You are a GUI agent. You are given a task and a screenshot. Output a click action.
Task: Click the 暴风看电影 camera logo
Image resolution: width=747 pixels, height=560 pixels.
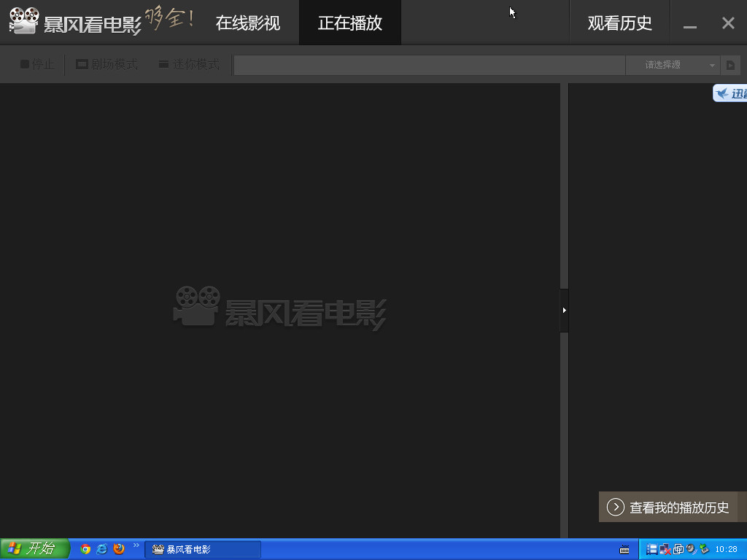(x=24, y=21)
